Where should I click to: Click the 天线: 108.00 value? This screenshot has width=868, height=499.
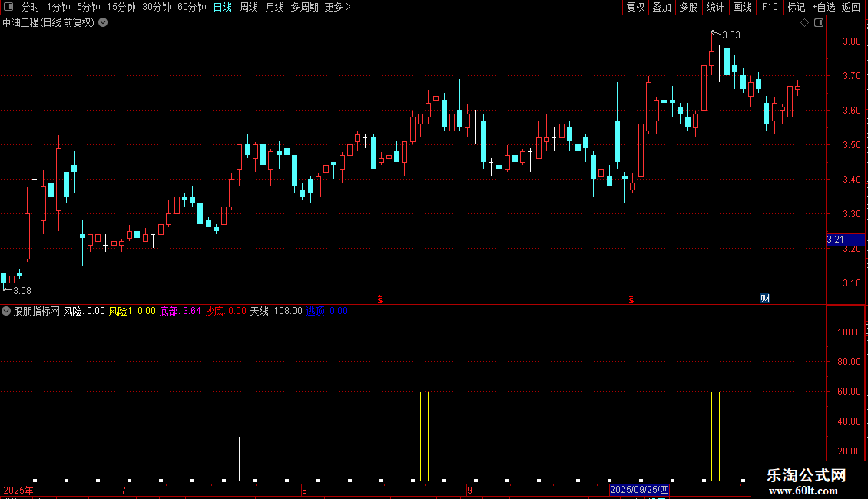pos(277,311)
